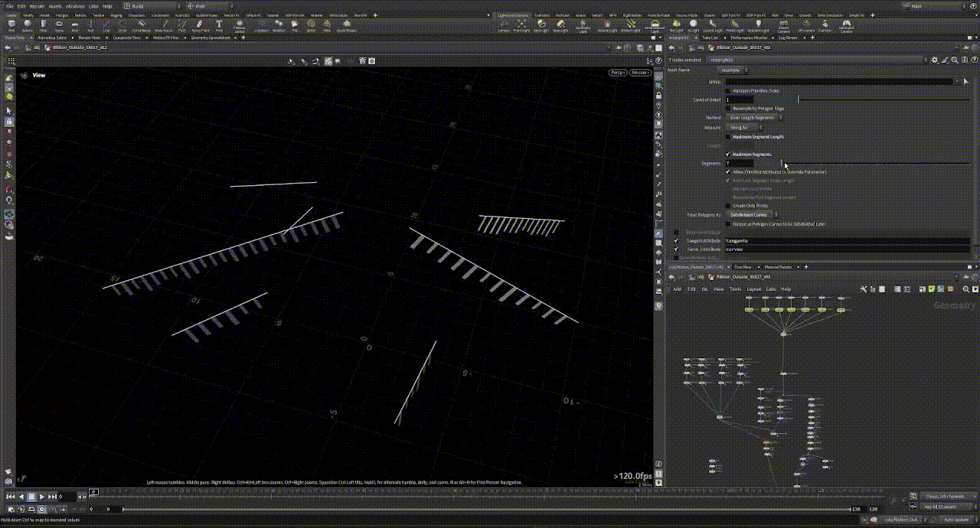
Task: Select the Metaball shelf tool
Action: point(279,25)
